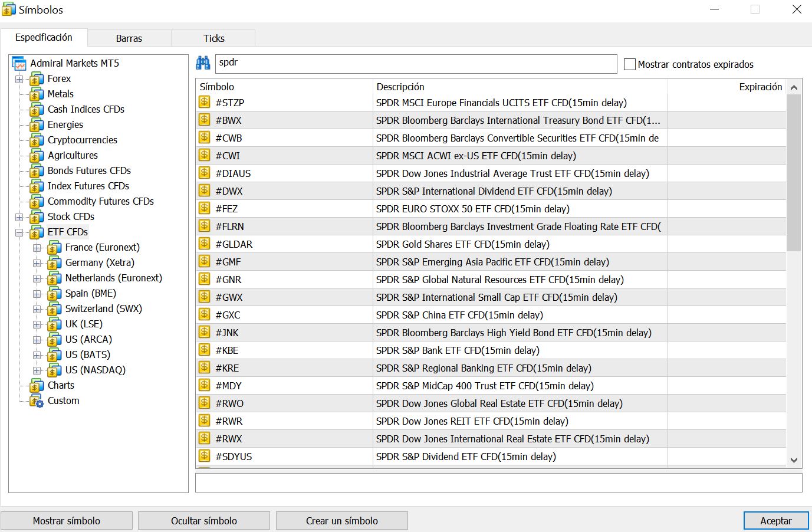
Task: Click the Admiral Markets MT5 server icon
Action: tap(18, 63)
